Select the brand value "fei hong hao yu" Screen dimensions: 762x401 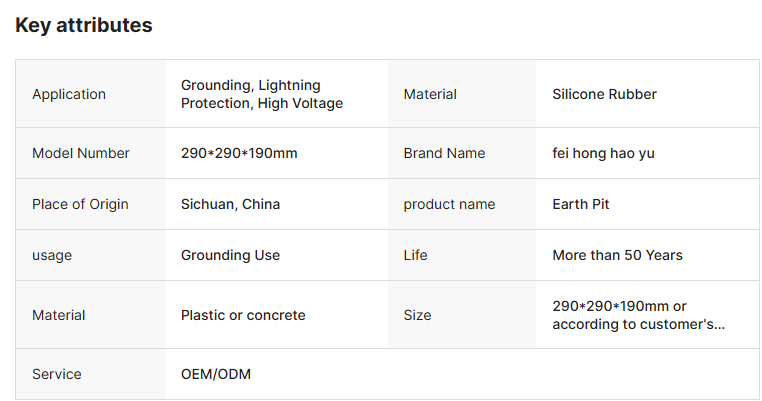tap(603, 153)
